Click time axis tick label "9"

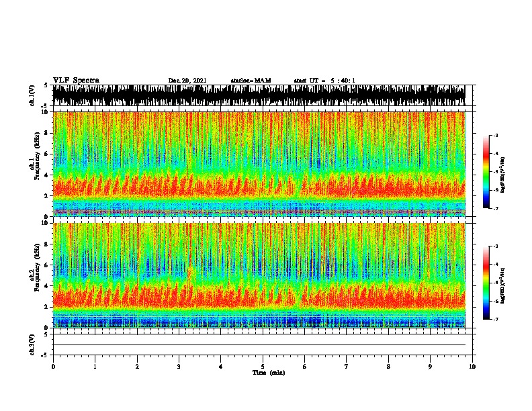(430, 367)
